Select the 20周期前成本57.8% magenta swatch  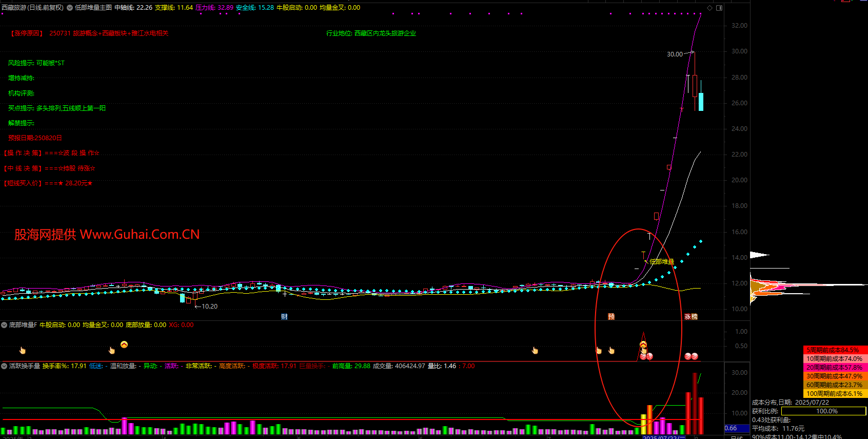pos(835,368)
